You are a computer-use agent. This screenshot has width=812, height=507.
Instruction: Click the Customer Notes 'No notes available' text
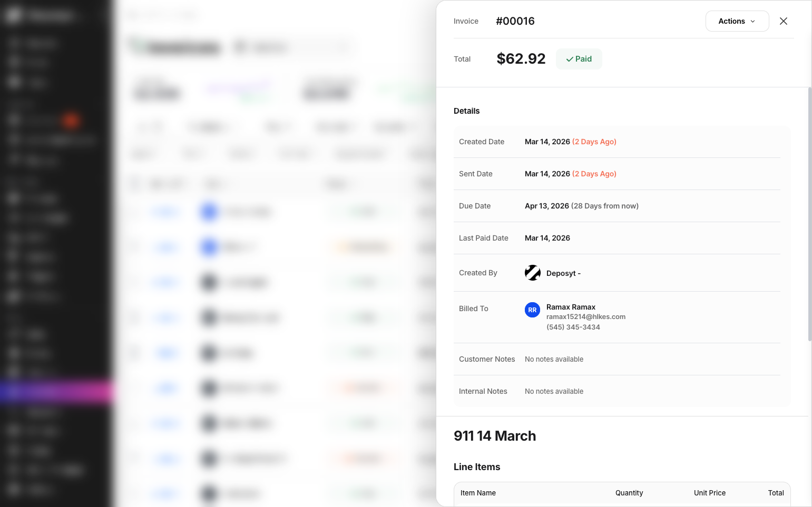pyautogui.click(x=554, y=359)
